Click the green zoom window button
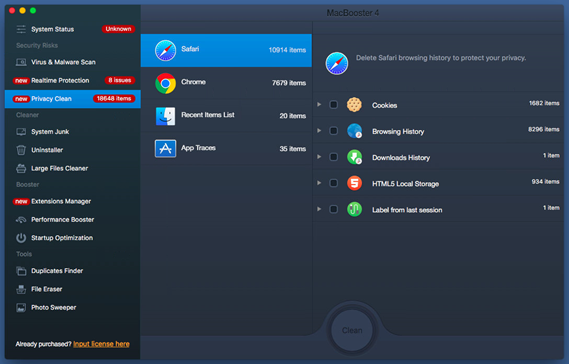The image size is (569, 364). [x=33, y=11]
